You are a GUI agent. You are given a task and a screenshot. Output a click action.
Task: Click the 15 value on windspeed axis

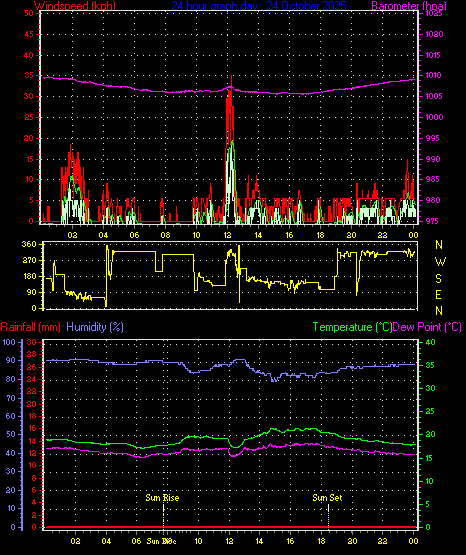click(29, 159)
